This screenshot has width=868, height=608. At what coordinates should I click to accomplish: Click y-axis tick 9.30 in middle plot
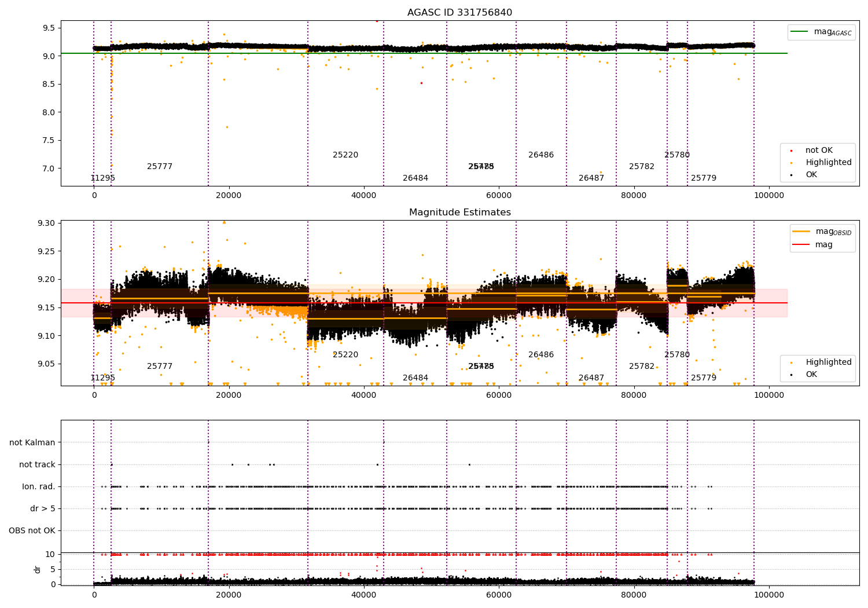coord(46,223)
